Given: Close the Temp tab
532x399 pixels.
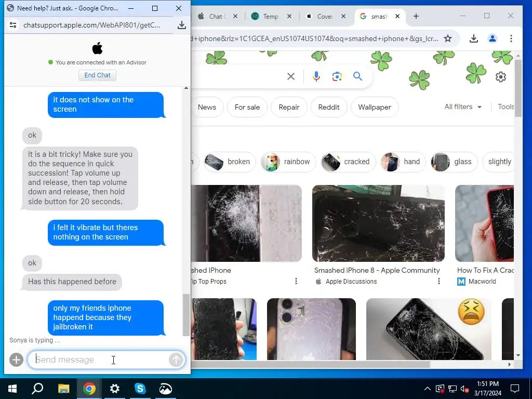Looking at the screenshot, I should (289, 16).
